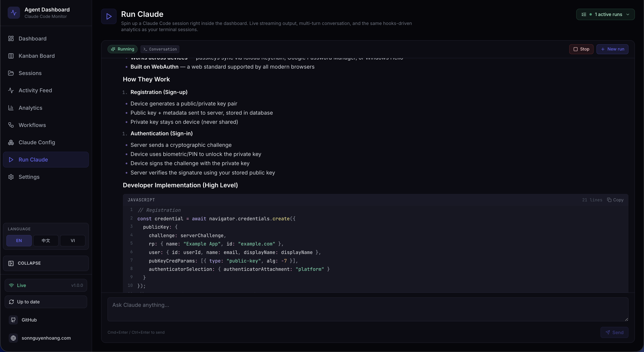
Task: Click the Up to date status button
Action: point(46,302)
